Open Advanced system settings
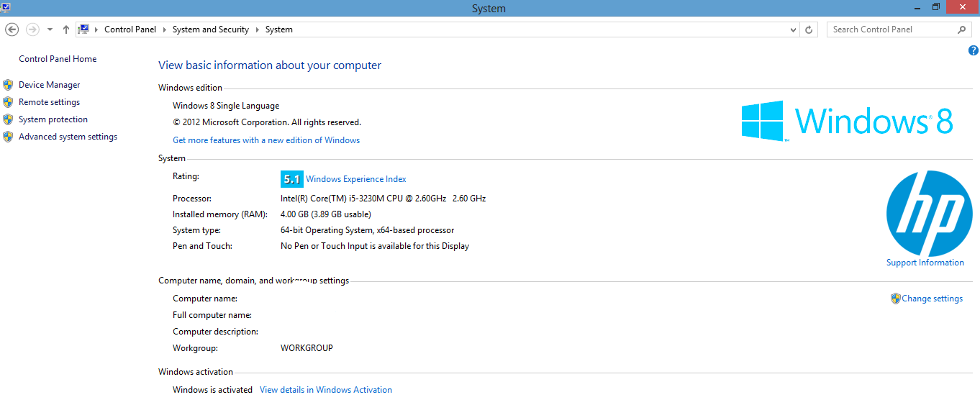980x405 pixels. point(68,137)
